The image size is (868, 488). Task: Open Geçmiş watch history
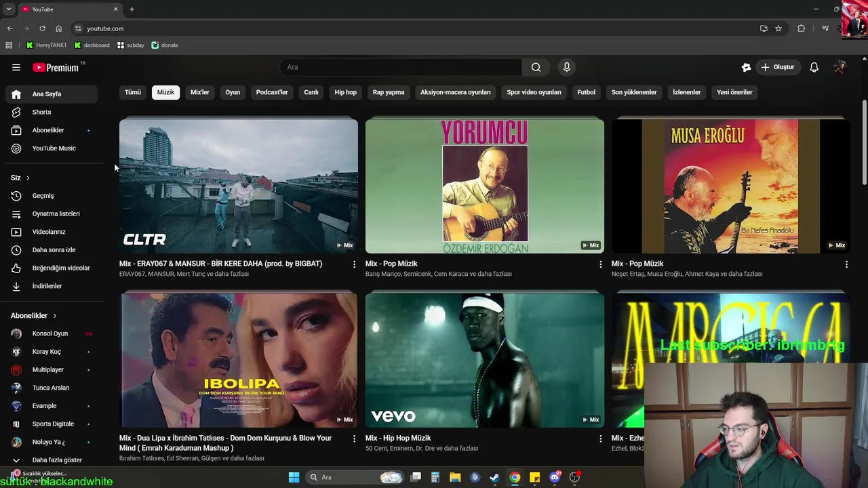click(x=52, y=196)
